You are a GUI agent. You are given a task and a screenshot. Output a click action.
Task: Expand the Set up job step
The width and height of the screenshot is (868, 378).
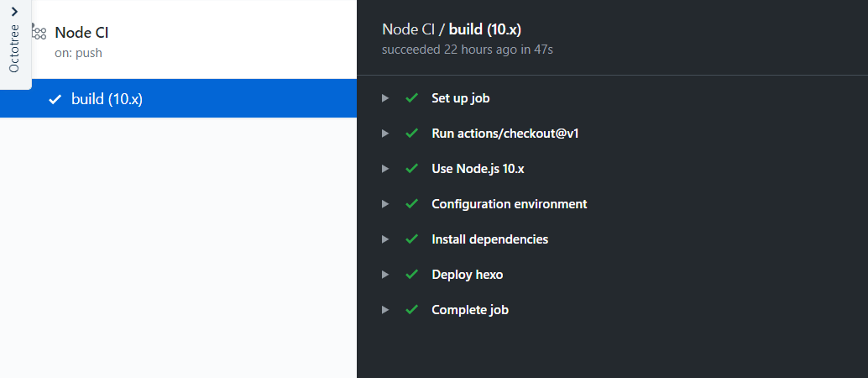tap(385, 98)
